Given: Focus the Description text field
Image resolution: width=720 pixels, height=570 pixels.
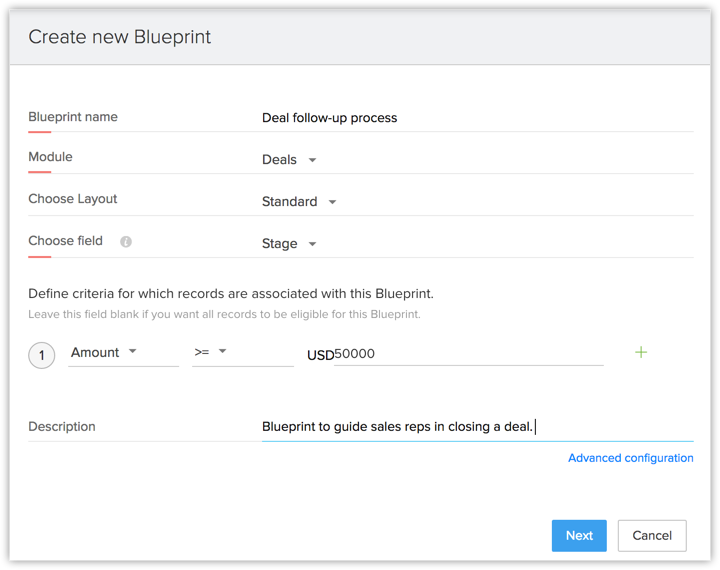Looking at the screenshot, I should 476,427.
